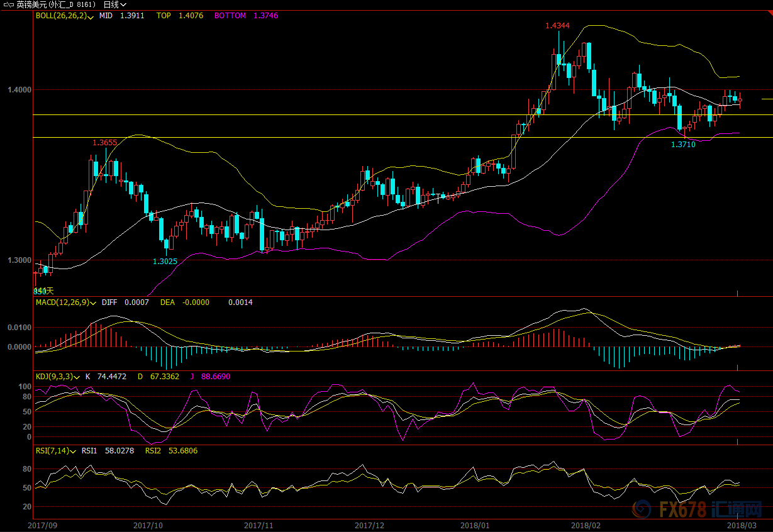The image size is (773, 532).
Task: Select the 1.3655 peak price label
Action: [104, 143]
